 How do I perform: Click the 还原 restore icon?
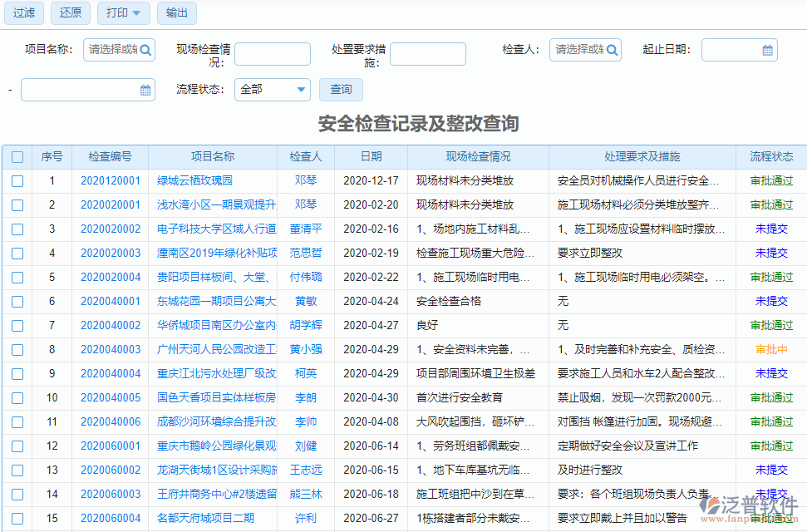70,13
